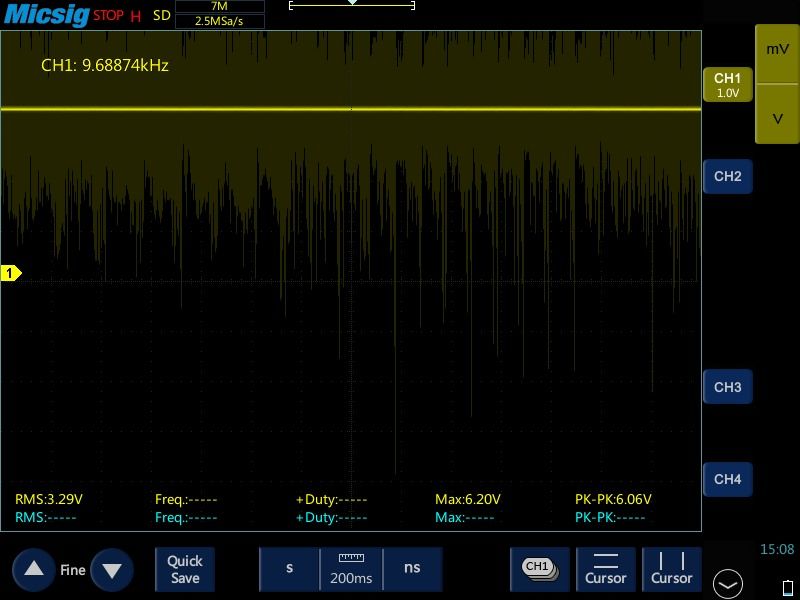Set vertical scale toward mV

[x=777, y=54]
